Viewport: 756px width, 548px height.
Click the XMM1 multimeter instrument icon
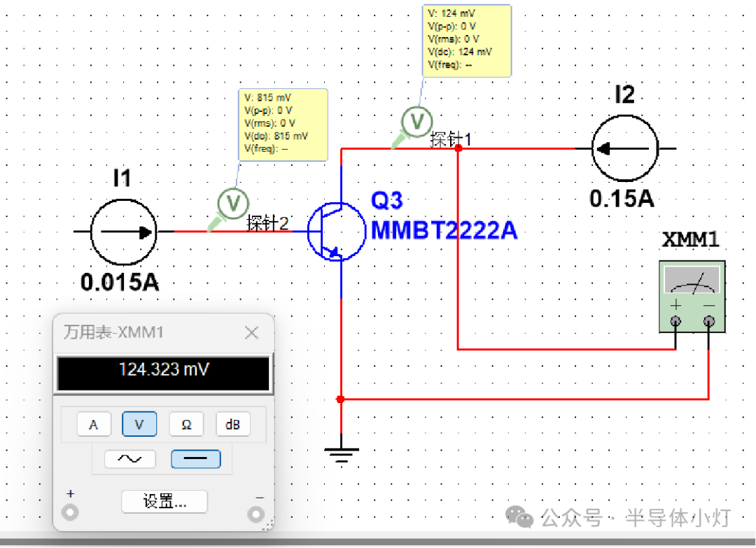pyautogui.click(x=692, y=297)
